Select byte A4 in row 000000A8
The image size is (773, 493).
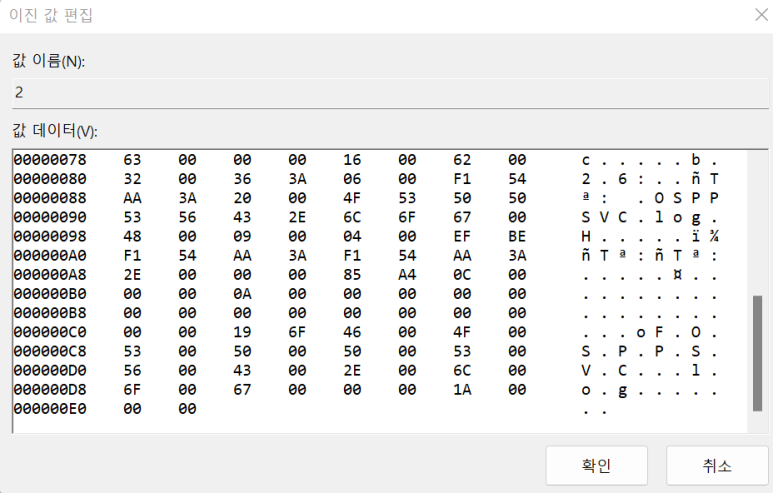407,275
